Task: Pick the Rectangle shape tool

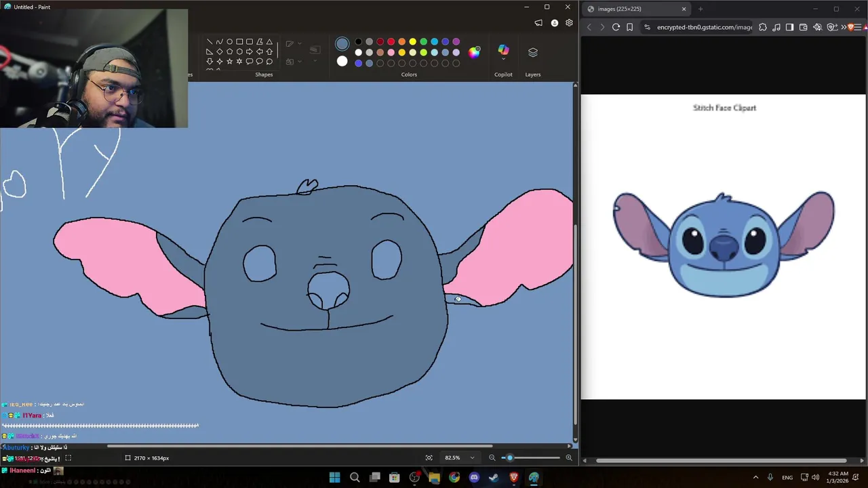Action: 239,41
